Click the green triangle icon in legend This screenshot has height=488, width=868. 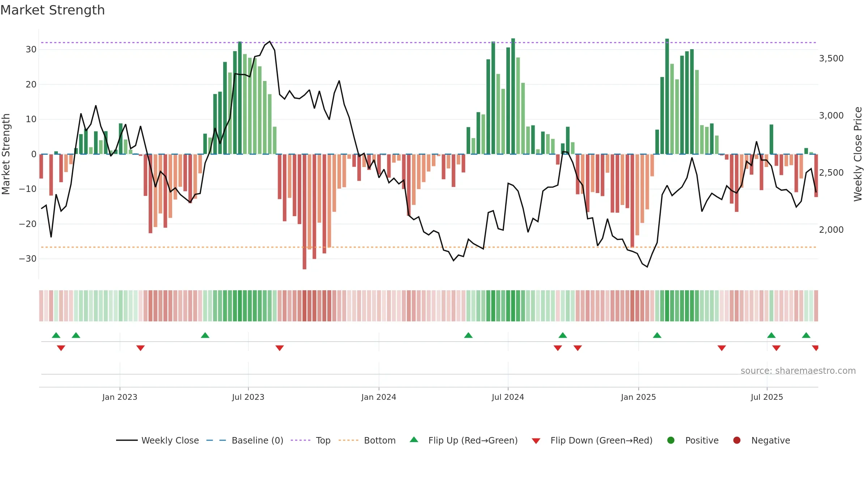click(414, 440)
